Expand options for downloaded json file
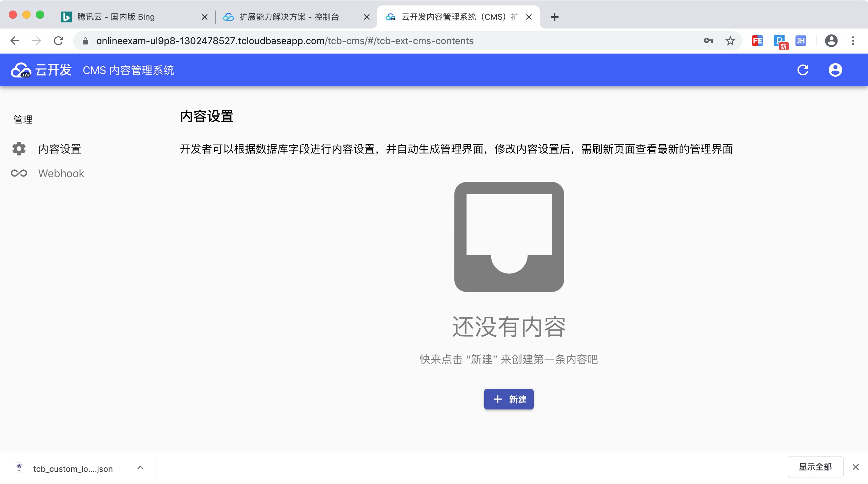Screen dimensions: 868x484 point(140,468)
